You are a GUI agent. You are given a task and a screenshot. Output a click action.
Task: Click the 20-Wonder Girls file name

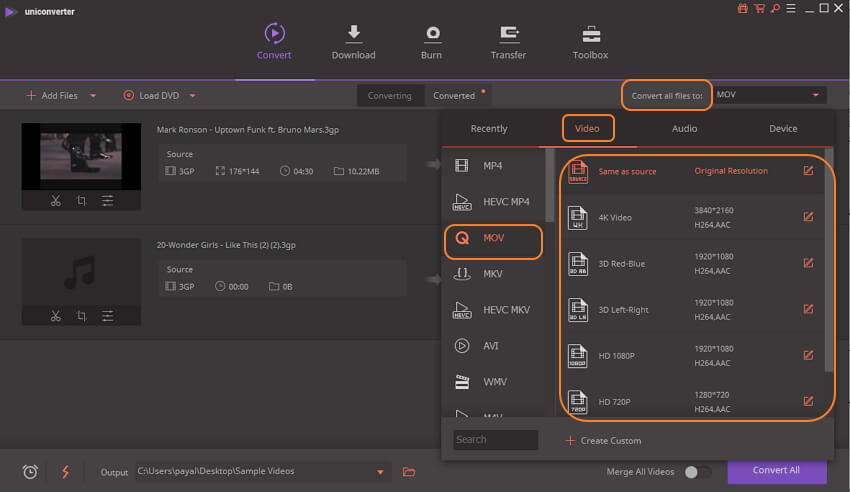(226, 245)
